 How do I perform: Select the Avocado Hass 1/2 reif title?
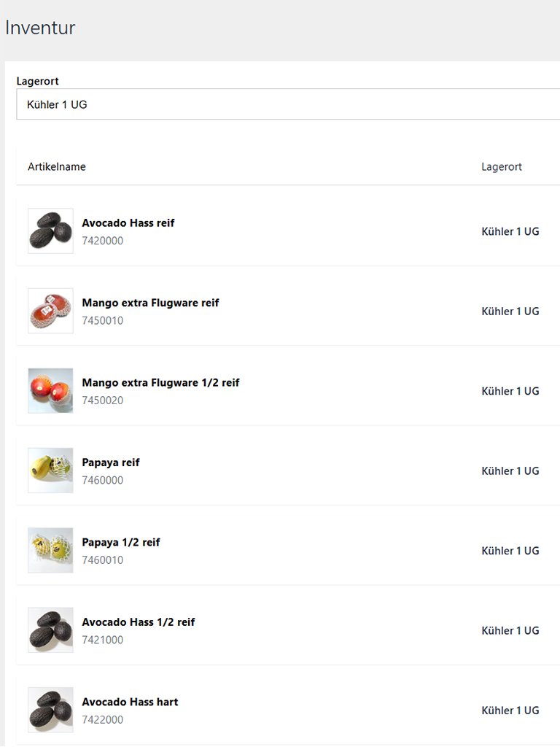click(139, 622)
